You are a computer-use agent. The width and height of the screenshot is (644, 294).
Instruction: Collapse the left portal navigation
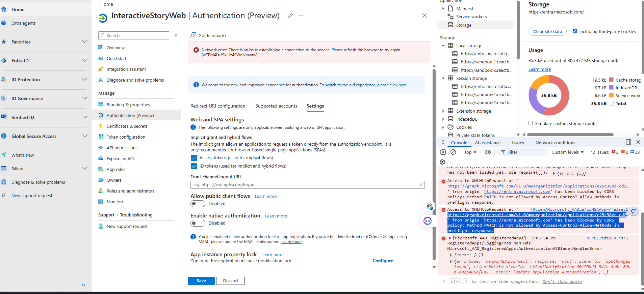coord(83,285)
